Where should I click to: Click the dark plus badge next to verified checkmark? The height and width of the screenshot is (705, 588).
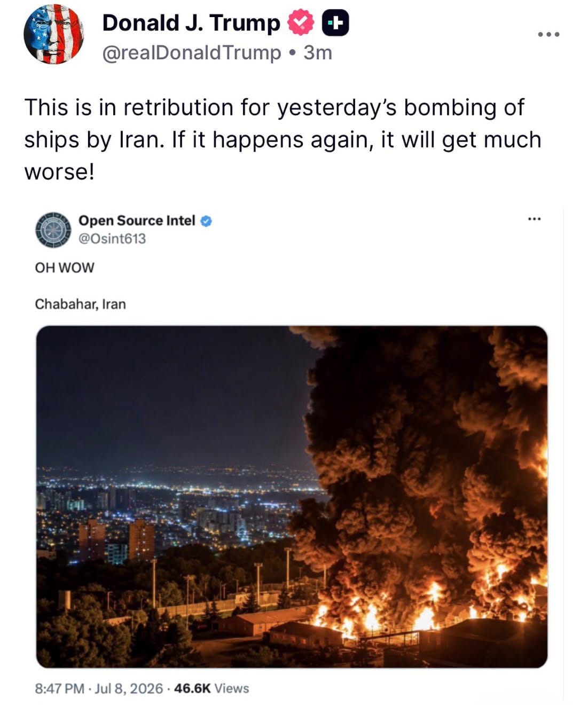[x=336, y=23]
